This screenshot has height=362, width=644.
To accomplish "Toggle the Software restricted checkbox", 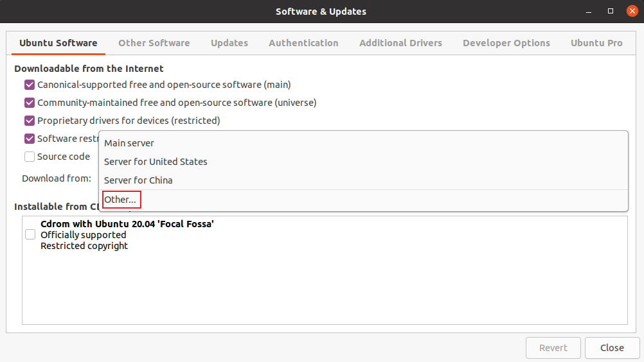I will [29, 139].
